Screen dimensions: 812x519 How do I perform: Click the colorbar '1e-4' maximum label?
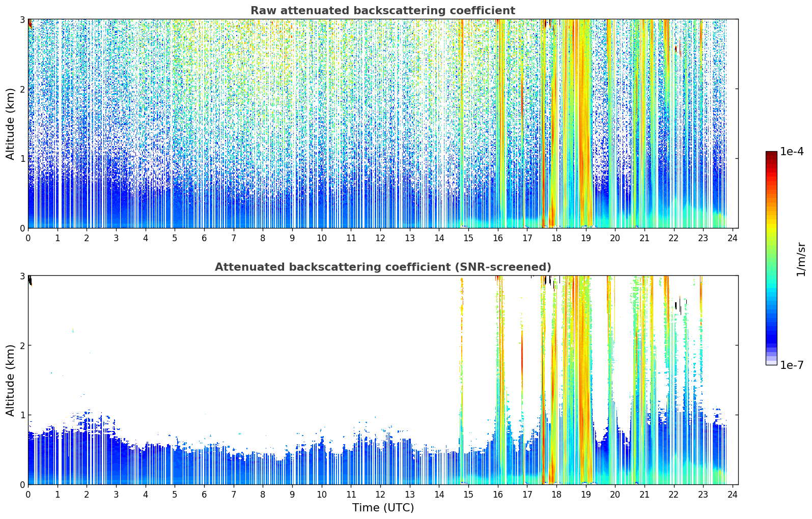[x=792, y=152]
